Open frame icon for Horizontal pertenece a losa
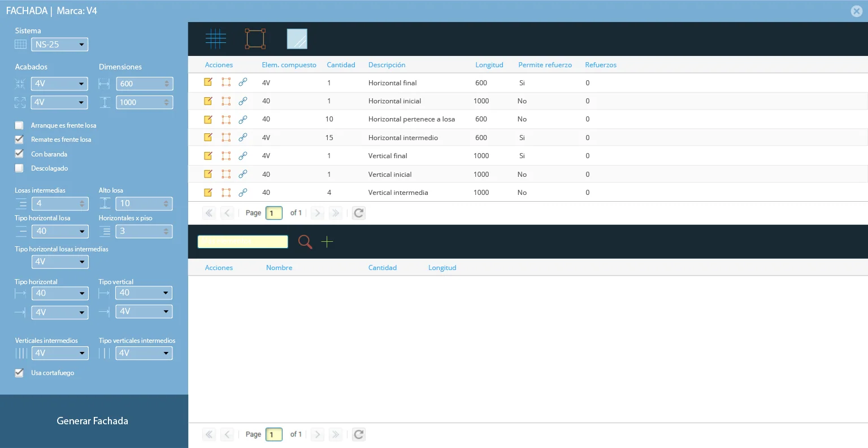 point(226,119)
